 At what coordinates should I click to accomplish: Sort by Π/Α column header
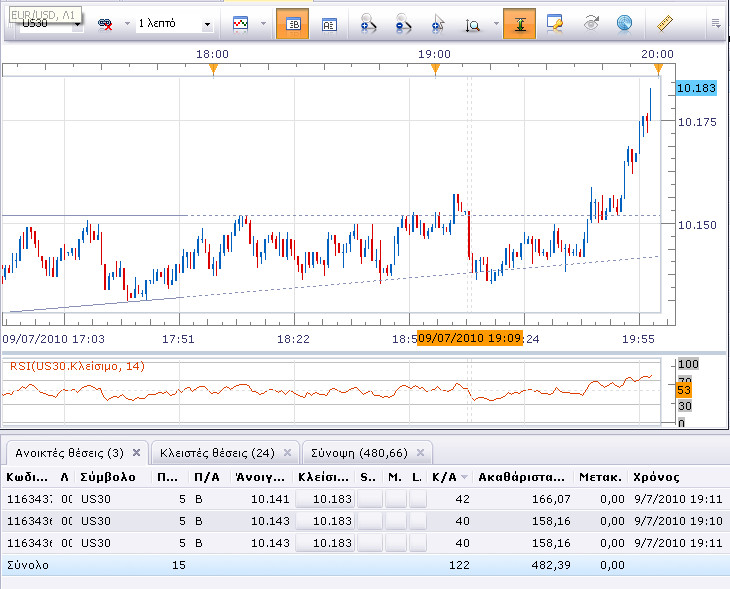point(207,477)
